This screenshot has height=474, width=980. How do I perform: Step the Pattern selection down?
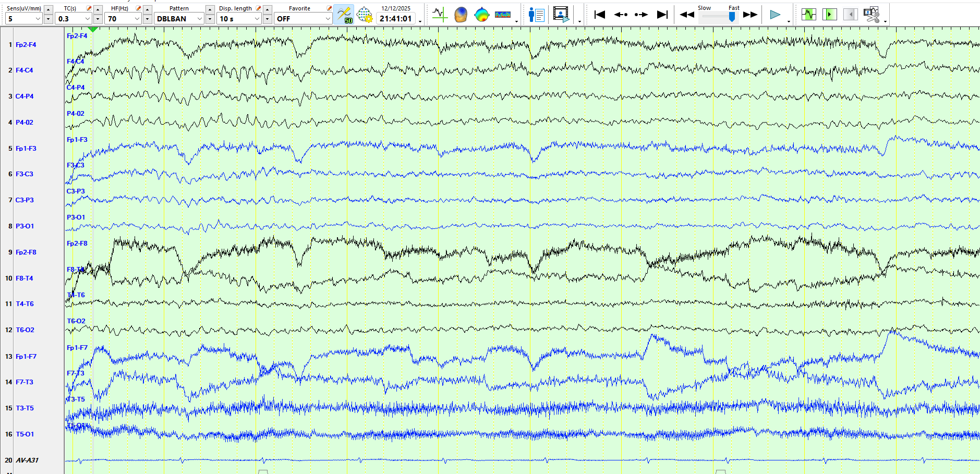point(210,19)
